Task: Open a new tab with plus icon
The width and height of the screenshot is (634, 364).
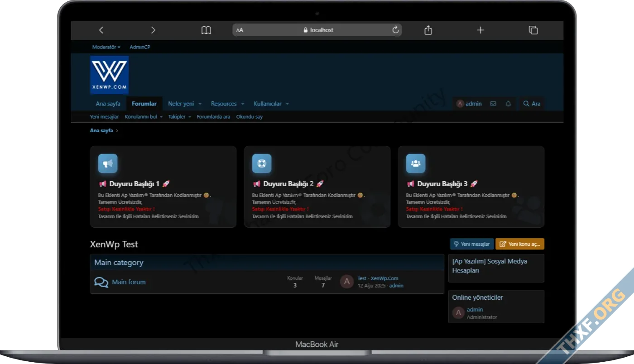Action: tap(480, 30)
